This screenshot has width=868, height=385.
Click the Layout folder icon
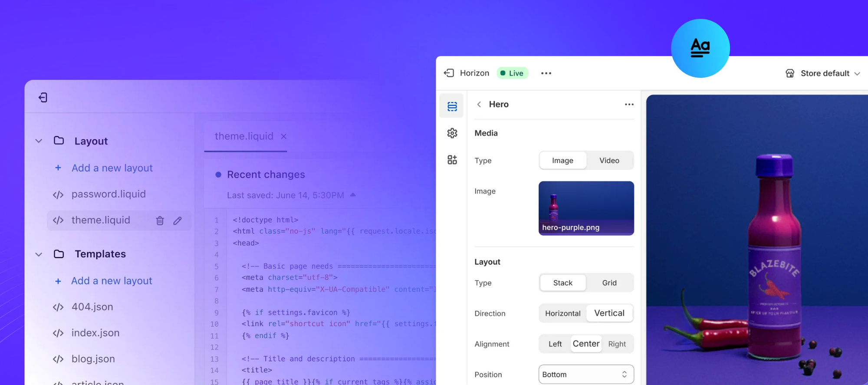coord(59,141)
